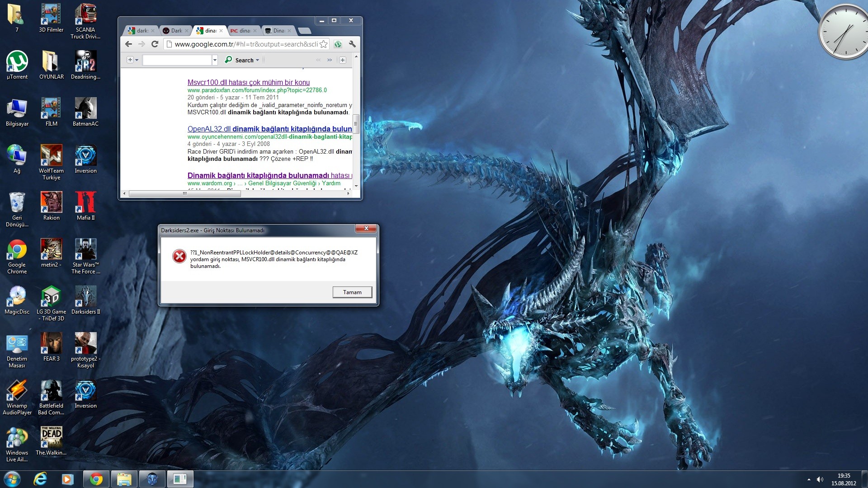Click the double right chevron on the toolbar
The height and width of the screenshot is (488, 868).
coord(330,60)
